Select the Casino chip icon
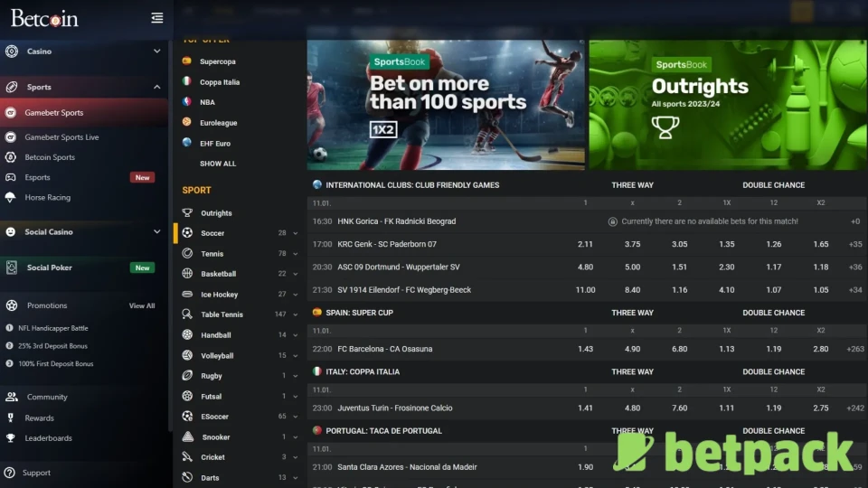Viewport: 868px width, 488px height. pos(12,52)
